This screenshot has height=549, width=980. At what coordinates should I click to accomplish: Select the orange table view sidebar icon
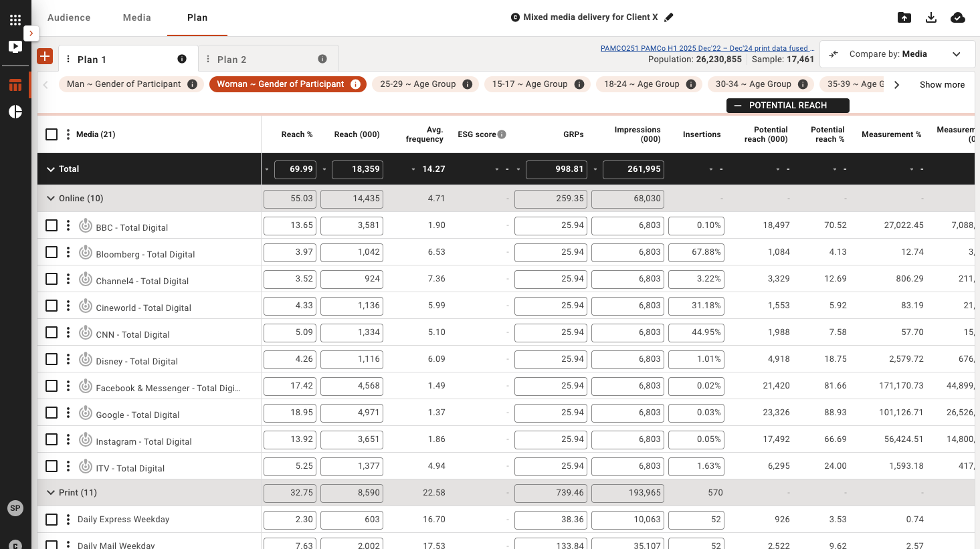point(15,85)
